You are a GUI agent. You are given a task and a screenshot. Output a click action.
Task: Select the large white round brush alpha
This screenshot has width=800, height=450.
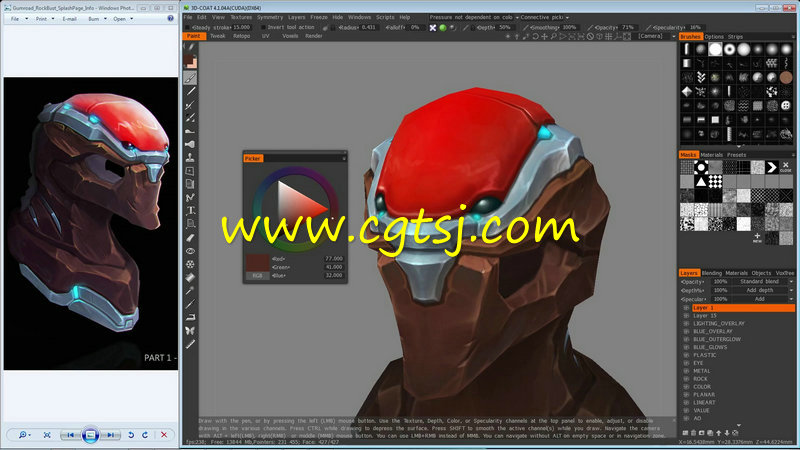[715, 49]
